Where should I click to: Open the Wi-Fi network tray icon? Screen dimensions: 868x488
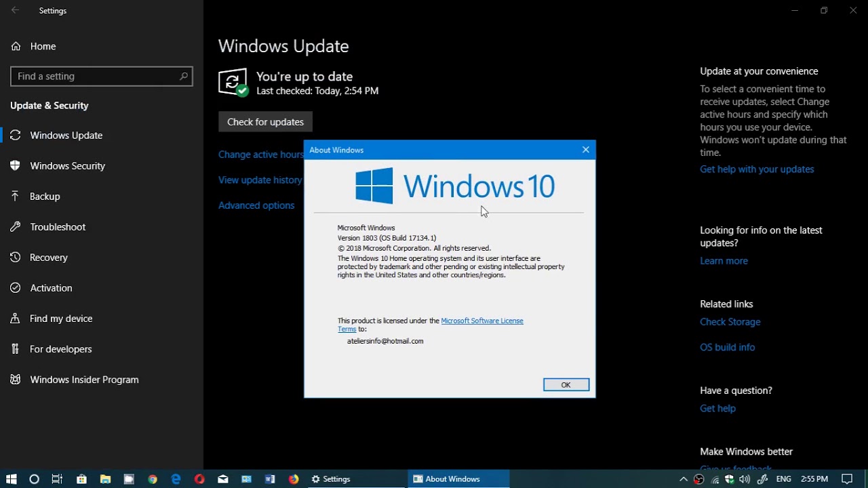[x=715, y=479]
